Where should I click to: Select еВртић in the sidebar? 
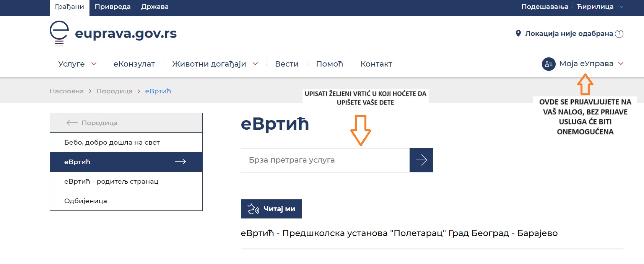[126, 162]
